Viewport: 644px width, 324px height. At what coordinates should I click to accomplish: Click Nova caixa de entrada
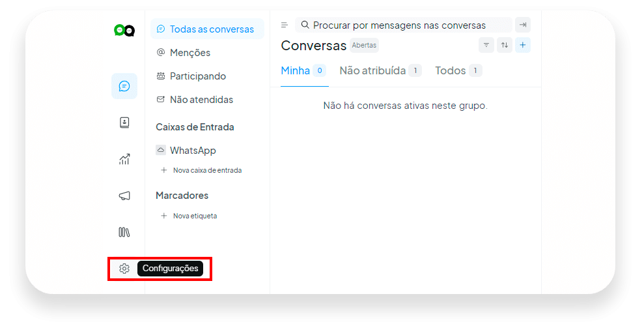point(201,170)
